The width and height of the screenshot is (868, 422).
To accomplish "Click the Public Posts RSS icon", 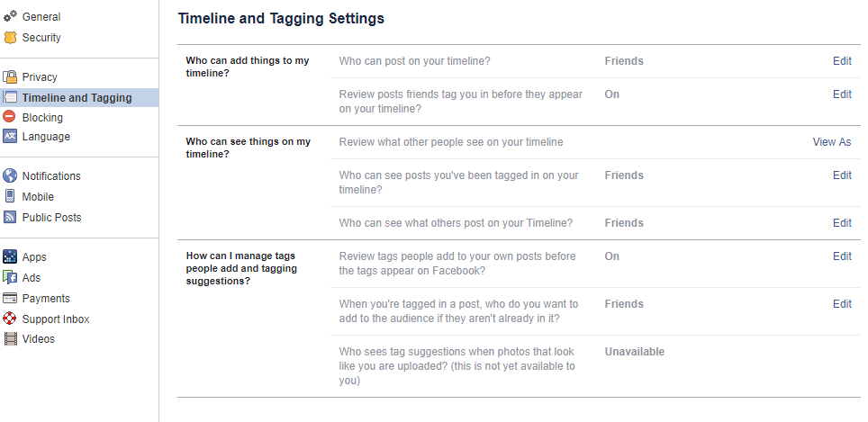I will pos(10,217).
